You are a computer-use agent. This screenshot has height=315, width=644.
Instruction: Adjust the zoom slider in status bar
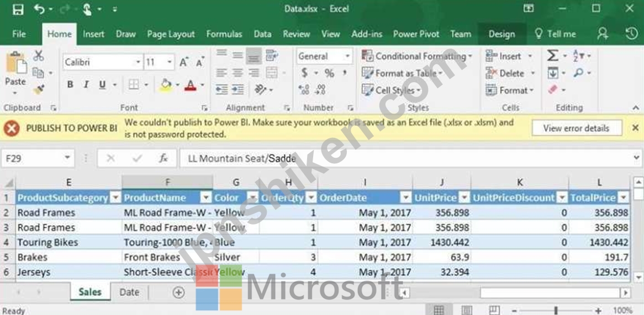[x=556, y=311]
